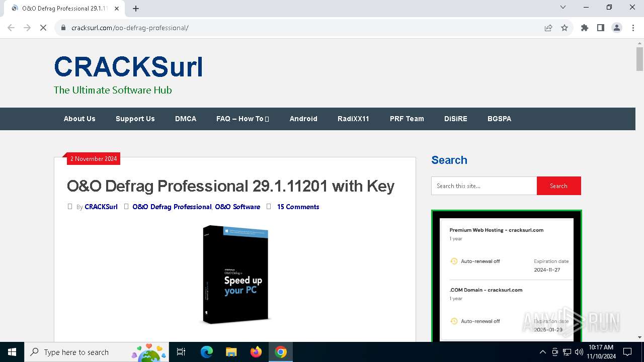
Task: Jump to the 15 Comments link
Action: (x=298, y=207)
